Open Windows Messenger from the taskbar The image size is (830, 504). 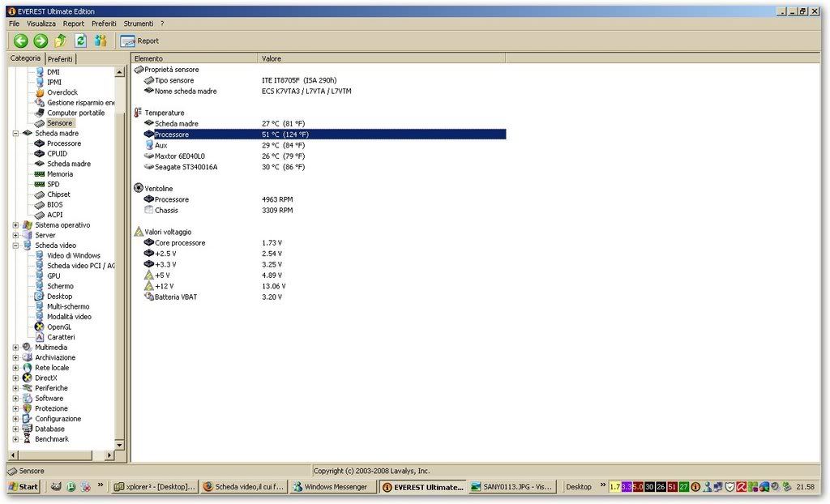click(x=332, y=487)
